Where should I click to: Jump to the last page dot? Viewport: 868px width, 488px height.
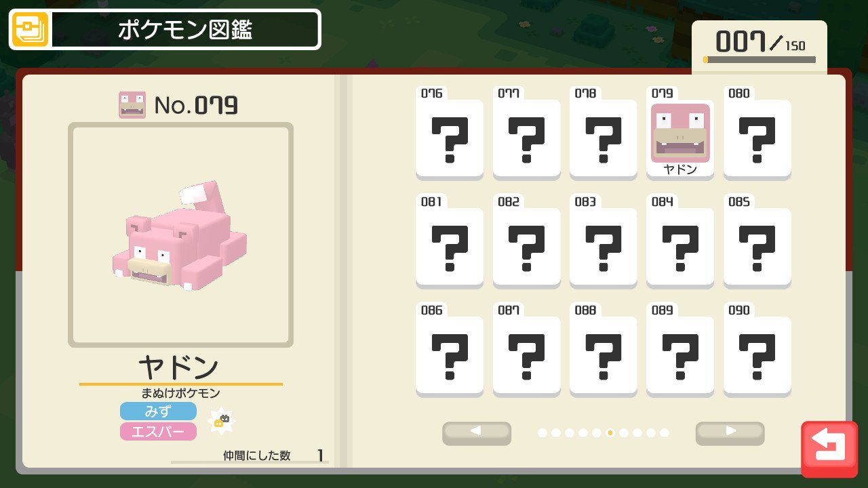click(665, 432)
